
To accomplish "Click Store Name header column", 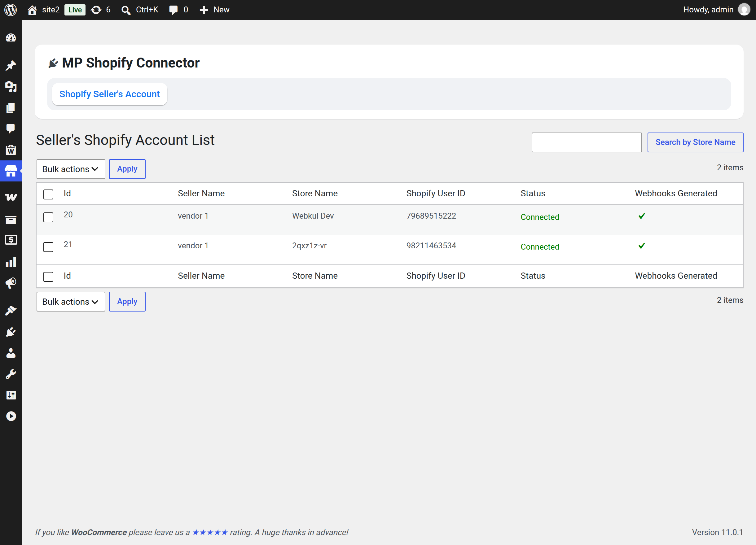I will point(315,194).
